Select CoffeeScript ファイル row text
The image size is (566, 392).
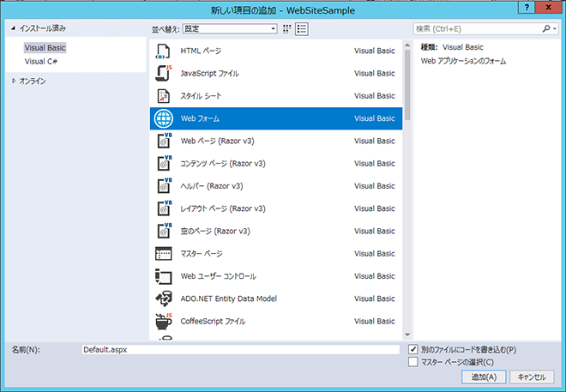[213, 322]
